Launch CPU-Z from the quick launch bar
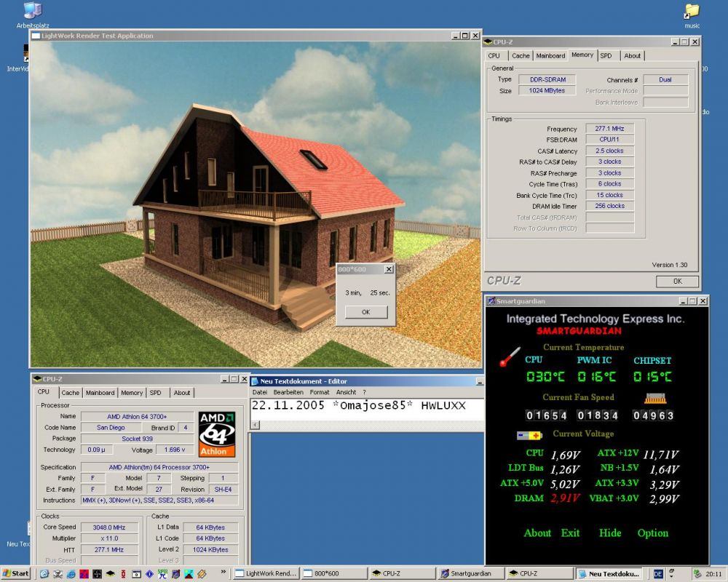This screenshot has width=728, height=582. coord(111,574)
